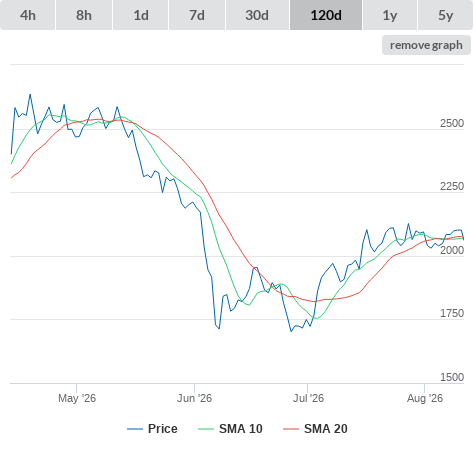Viewport: 474px width, 455px height.
Task: Click the Jun '26 axis label
Action: click(x=194, y=398)
